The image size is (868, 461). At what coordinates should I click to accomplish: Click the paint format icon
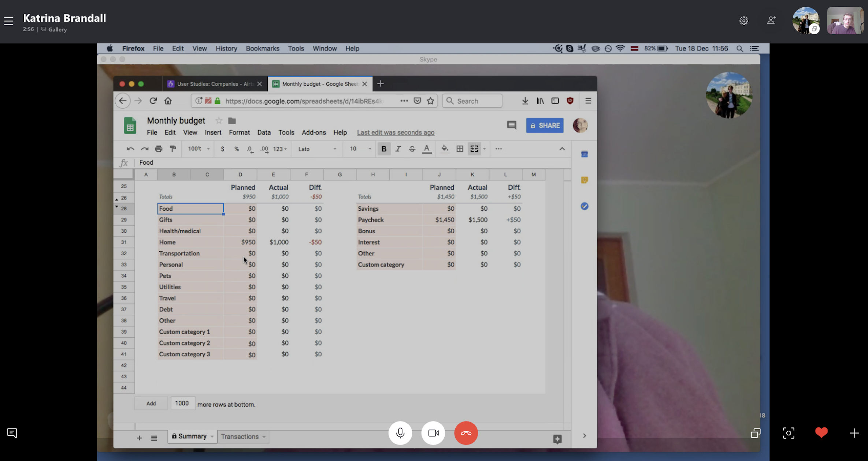tap(173, 149)
